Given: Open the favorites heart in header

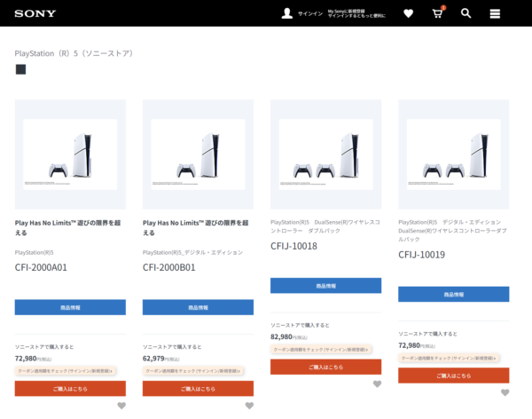Looking at the screenshot, I should pyautogui.click(x=408, y=13).
